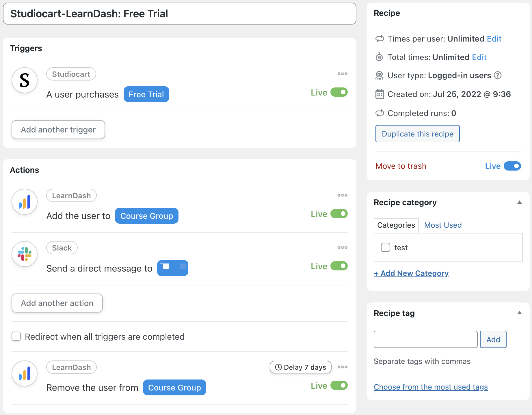Click the loop icon beside Completed runs
Screen dimensions: 532x415
pyautogui.click(x=380, y=113)
